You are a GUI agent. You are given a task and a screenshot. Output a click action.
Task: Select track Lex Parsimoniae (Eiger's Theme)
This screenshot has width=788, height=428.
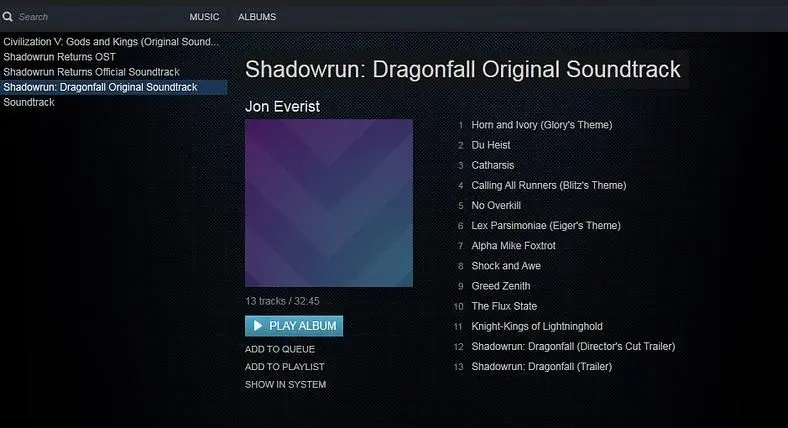[546, 226]
